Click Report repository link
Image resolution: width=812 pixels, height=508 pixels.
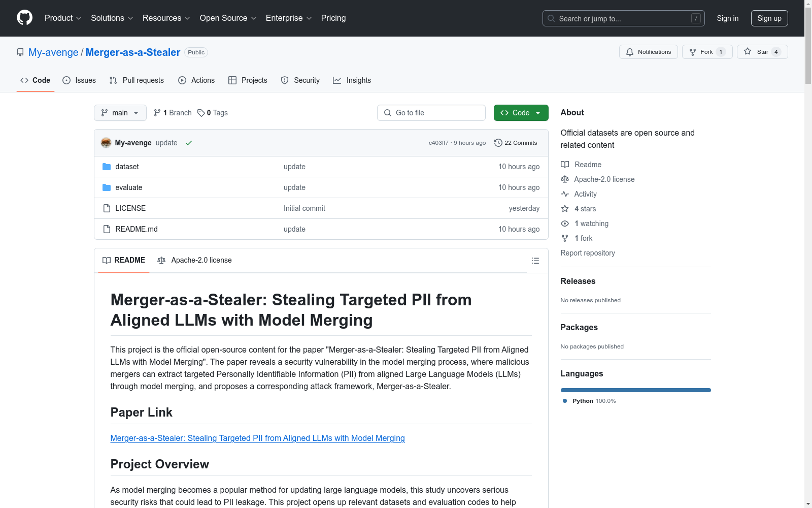click(588, 253)
